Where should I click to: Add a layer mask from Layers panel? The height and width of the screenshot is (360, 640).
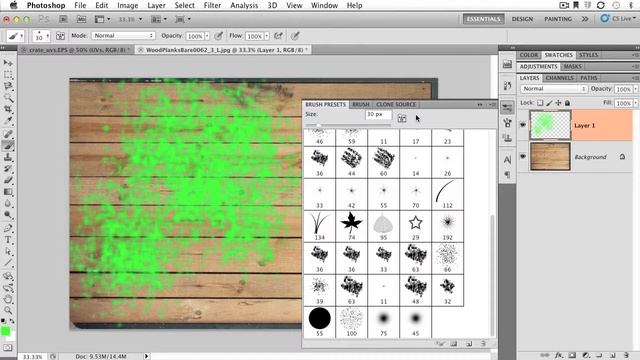pyautogui.click(x=572, y=356)
